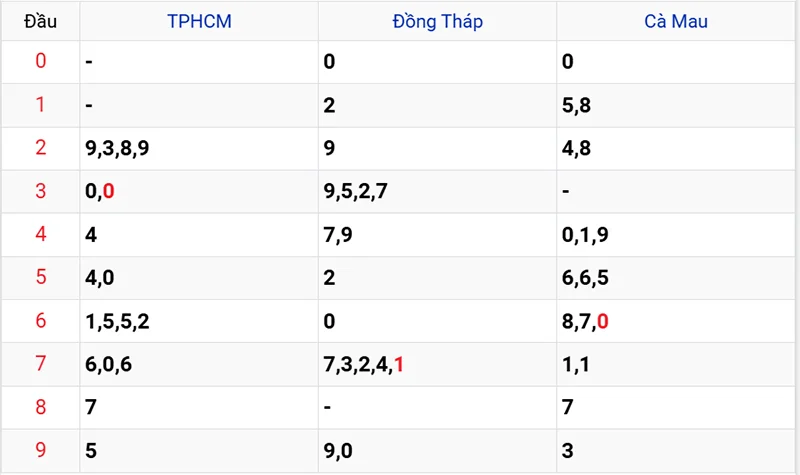The height and width of the screenshot is (475, 800).
Task: Click the Cà Mau column header
Action: point(675,21)
